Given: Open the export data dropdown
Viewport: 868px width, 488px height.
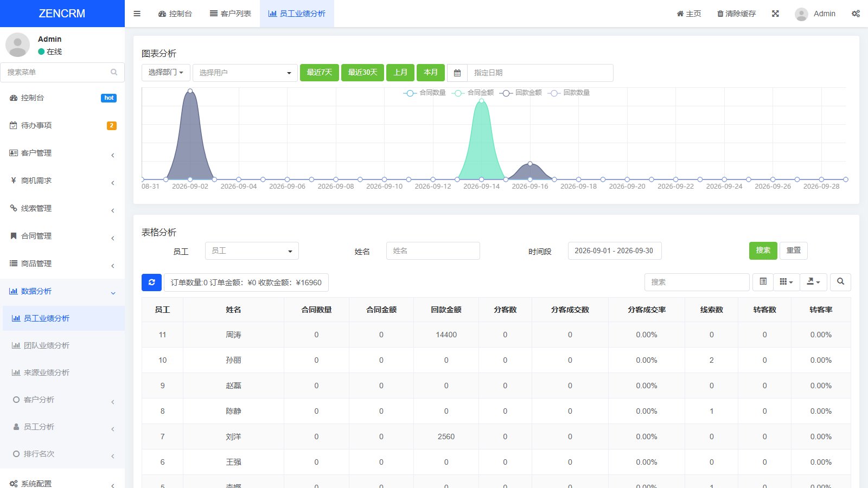Looking at the screenshot, I should (x=813, y=282).
